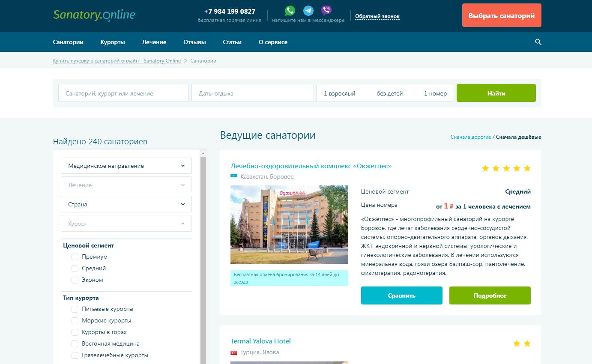Open the Статьи menu item
The height and width of the screenshot is (364, 592).
coord(232,42)
